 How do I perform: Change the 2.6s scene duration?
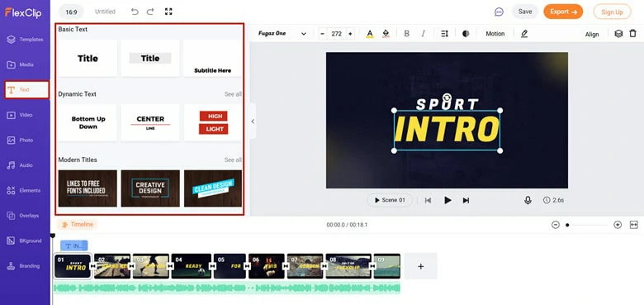click(x=553, y=200)
